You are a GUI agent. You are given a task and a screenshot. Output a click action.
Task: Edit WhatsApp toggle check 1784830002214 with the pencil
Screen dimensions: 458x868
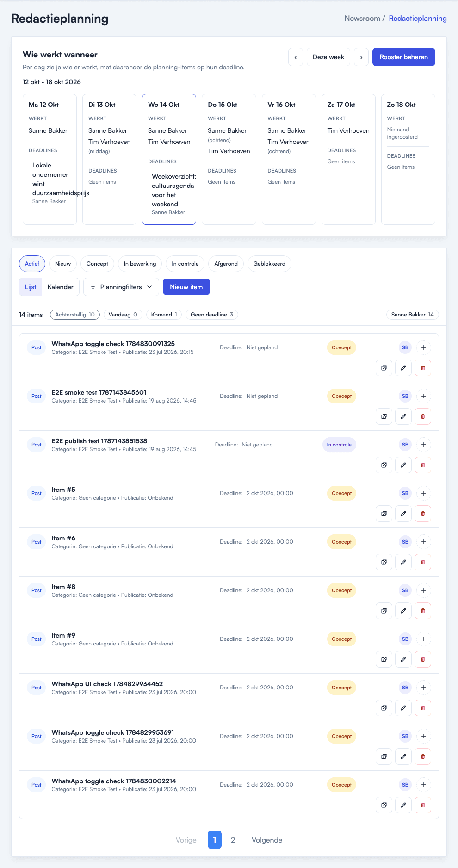point(403,805)
